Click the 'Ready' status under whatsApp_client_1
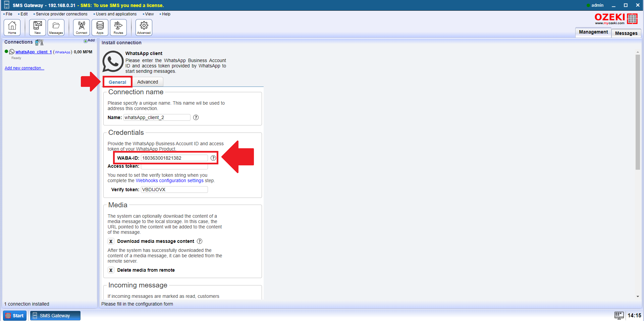 click(16, 58)
